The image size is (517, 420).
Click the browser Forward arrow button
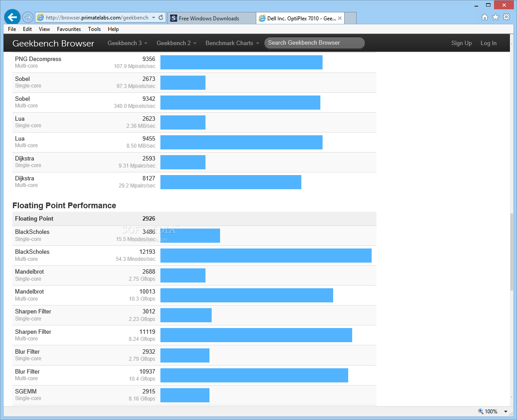click(x=28, y=17)
